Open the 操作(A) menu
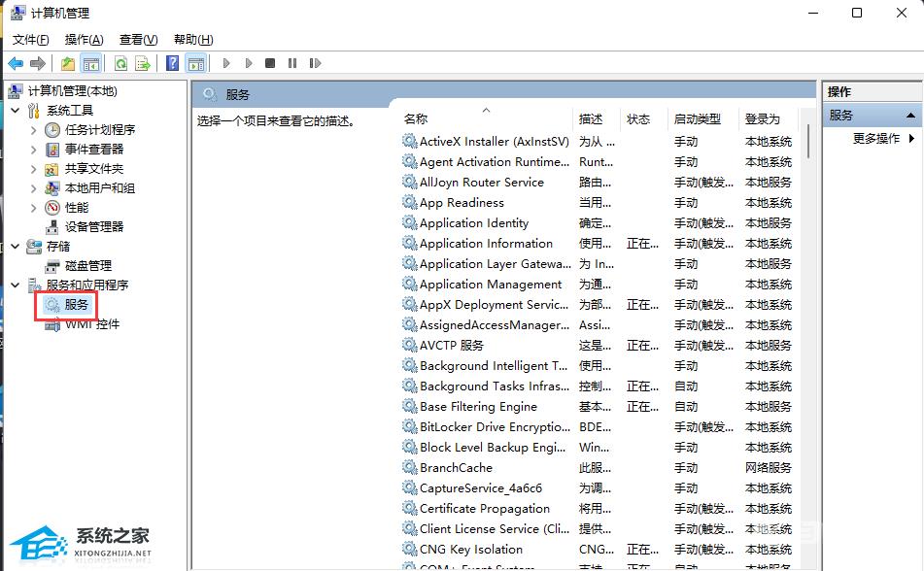 [84, 40]
